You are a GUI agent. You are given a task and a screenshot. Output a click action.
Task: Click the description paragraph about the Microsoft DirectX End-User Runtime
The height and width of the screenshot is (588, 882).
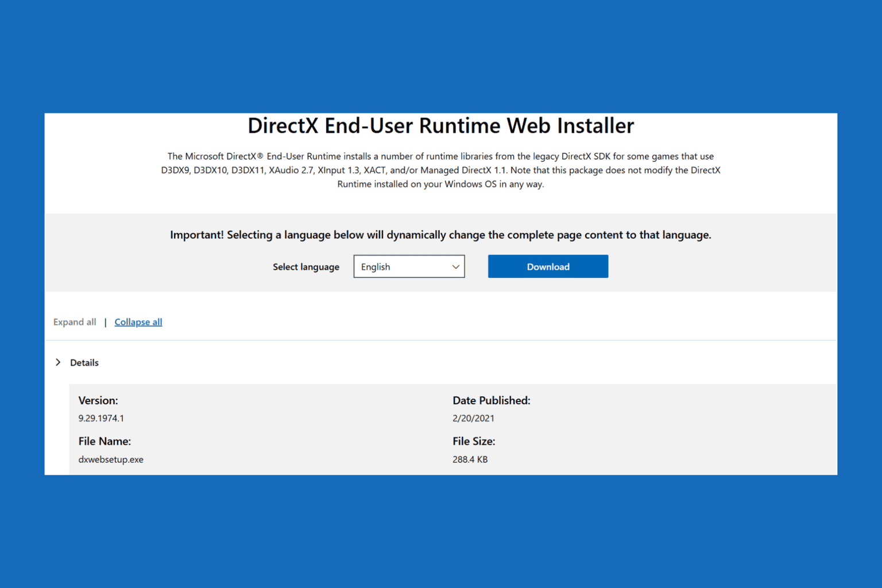440,170
